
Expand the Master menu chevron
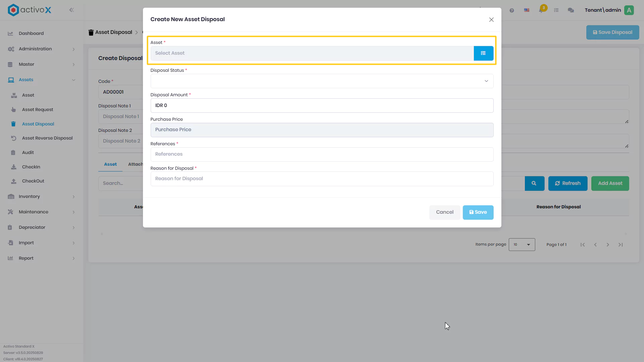73,65
